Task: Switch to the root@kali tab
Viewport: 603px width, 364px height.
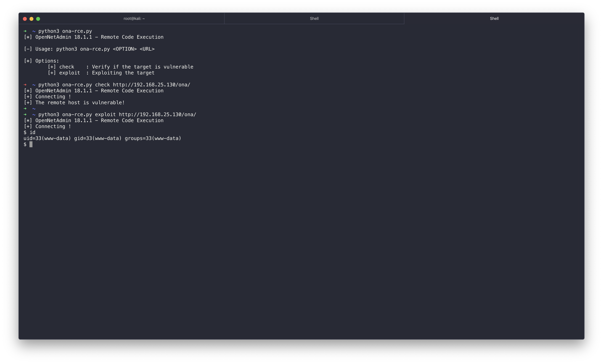Action: (x=134, y=19)
